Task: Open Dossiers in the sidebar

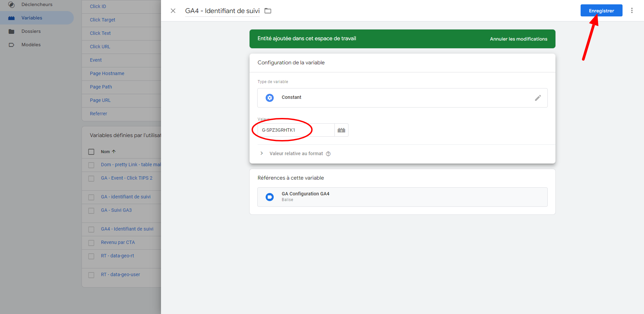Action: (x=31, y=31)
